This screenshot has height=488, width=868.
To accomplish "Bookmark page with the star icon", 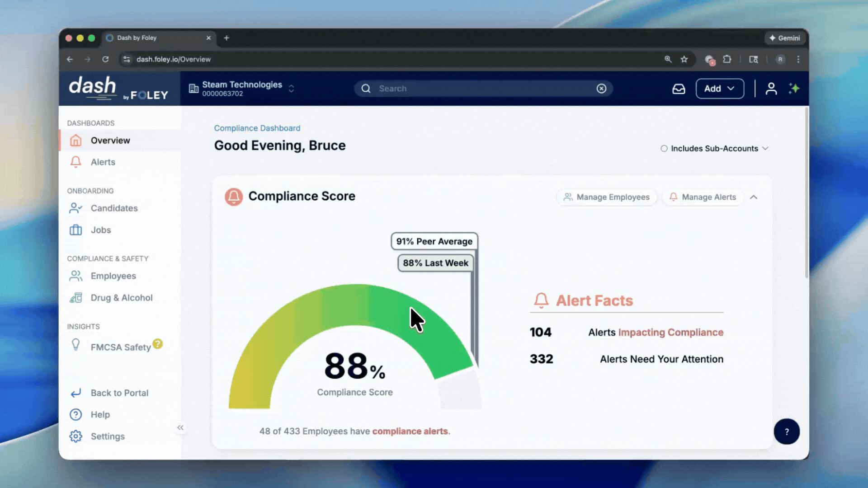I will pos(684,59).
